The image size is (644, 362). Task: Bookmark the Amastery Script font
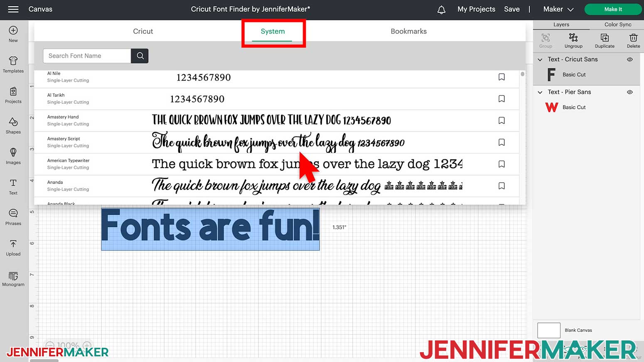click(501, 142)
